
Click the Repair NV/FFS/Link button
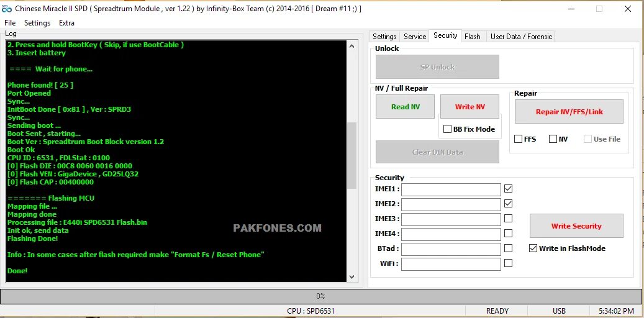[569, 112]
